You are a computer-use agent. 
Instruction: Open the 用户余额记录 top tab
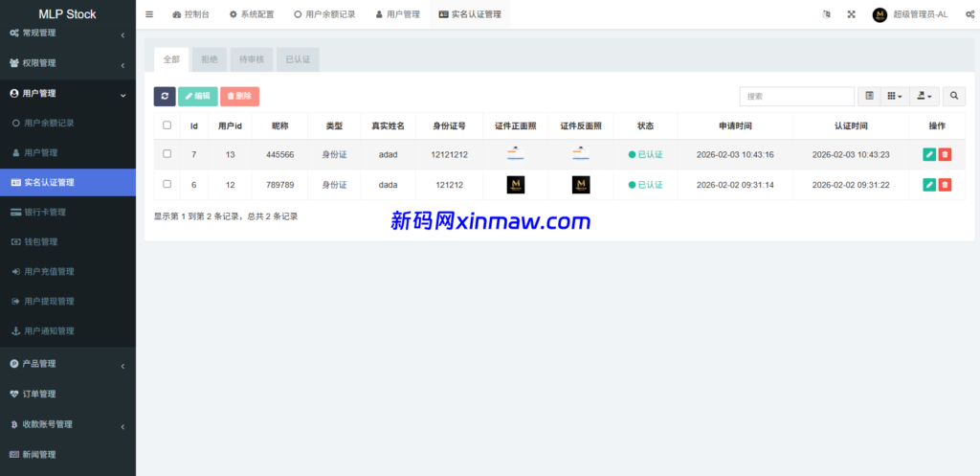coord(324,14)
